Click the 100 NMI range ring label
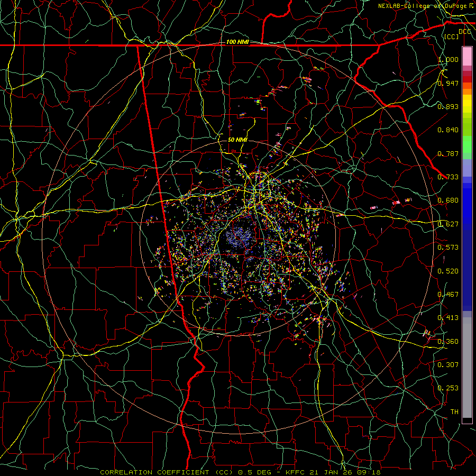This screenshot has height=476, width=476. pos(237,42)
